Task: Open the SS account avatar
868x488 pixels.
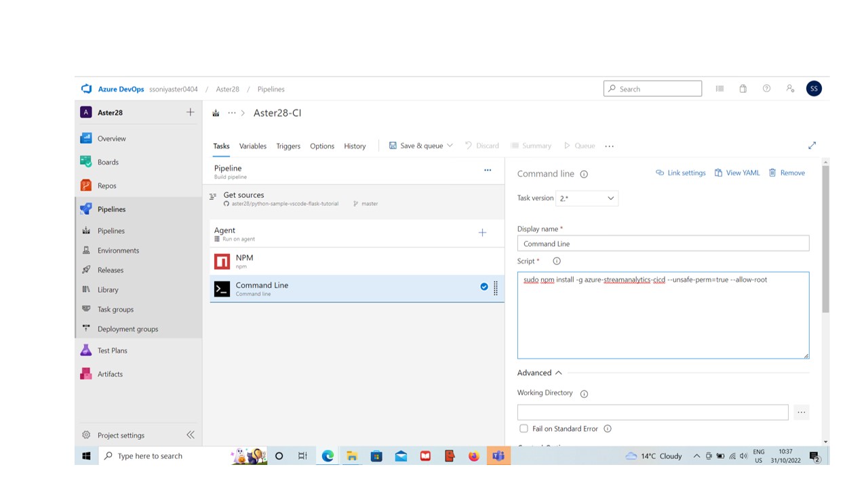Action: point(814,89)
